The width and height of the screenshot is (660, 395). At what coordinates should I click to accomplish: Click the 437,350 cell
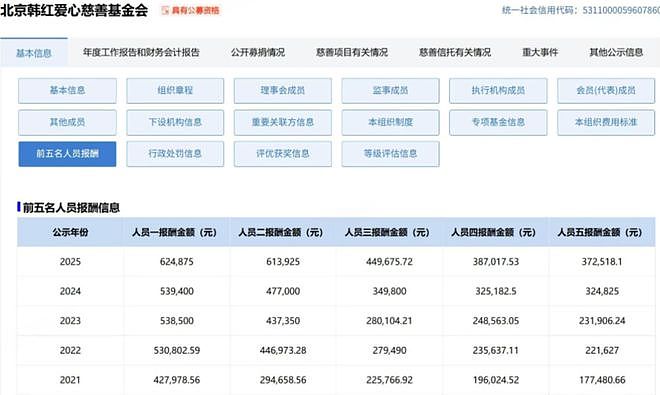pos(283,320)
